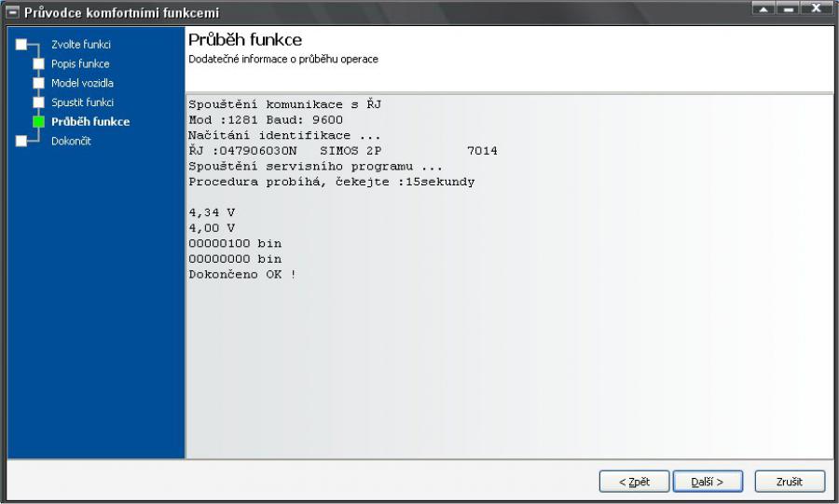Click the Další > button
The height and width of the screenshot is (504, 839).
click(x=708, y=482)
